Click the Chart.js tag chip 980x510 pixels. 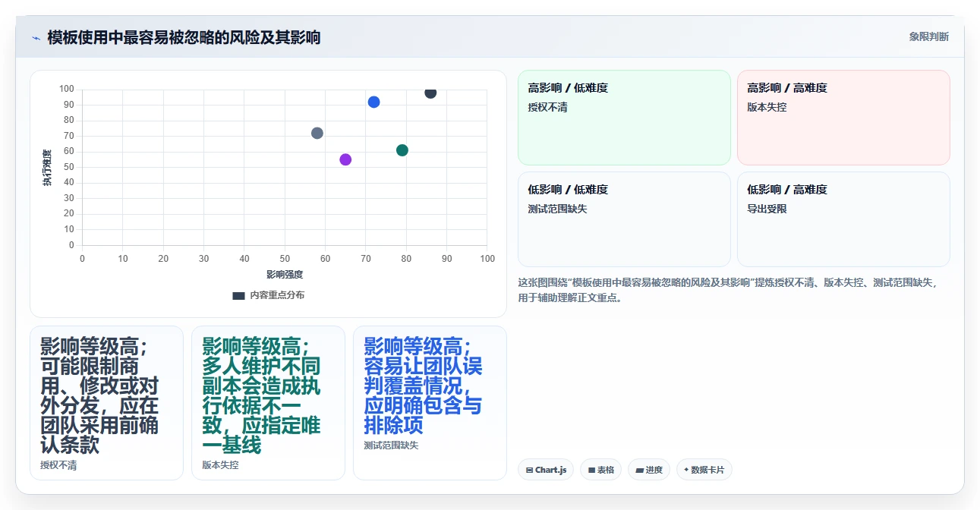[x=546, y=470]
